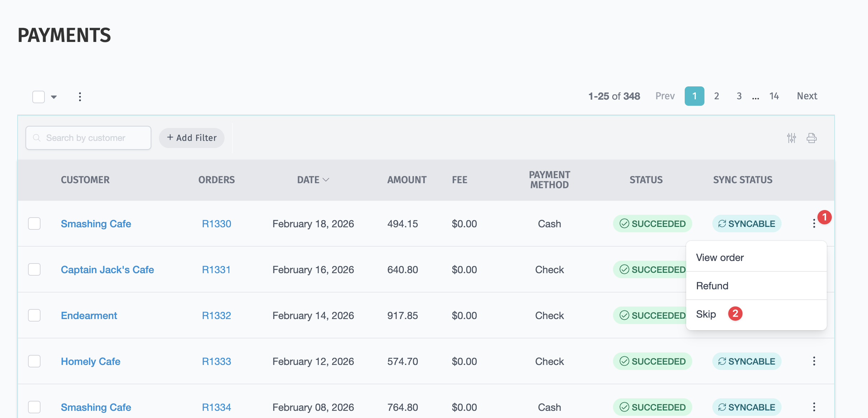Toggle the select-all payments checkbox
Viewport: 868px width, 418px height.
click(38, 97)
